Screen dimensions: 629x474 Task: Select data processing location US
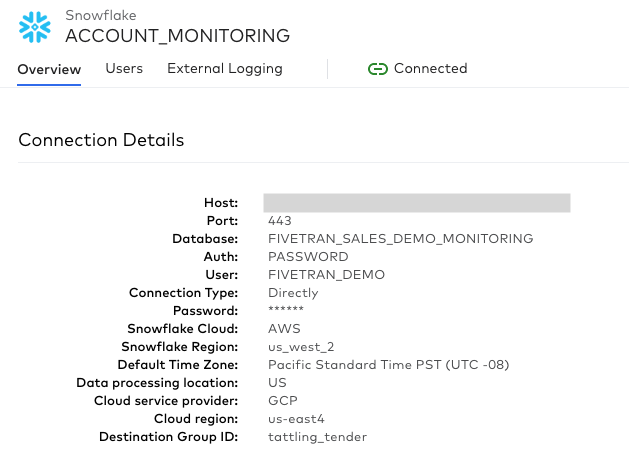pos(277,383)
